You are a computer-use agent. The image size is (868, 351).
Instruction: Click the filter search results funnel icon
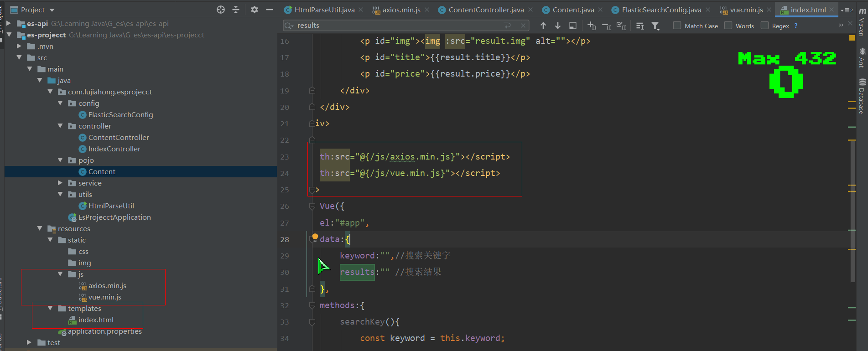click(x=655, y=26)
